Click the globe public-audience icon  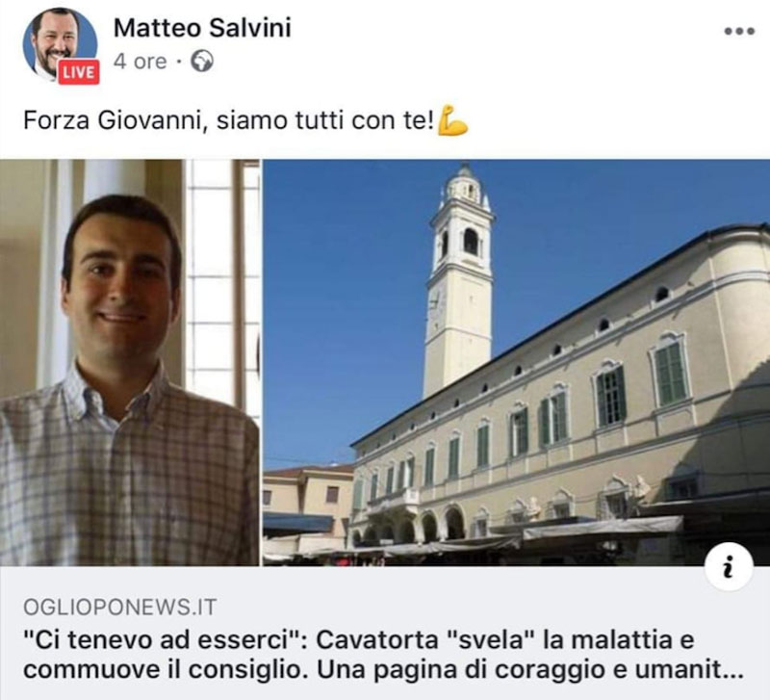pos(202,62)
